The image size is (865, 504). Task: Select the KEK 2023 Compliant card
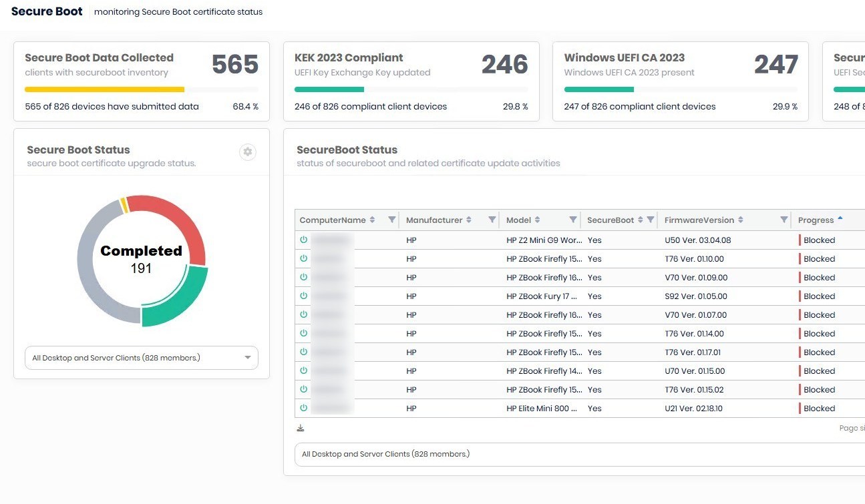pos(411,81)
